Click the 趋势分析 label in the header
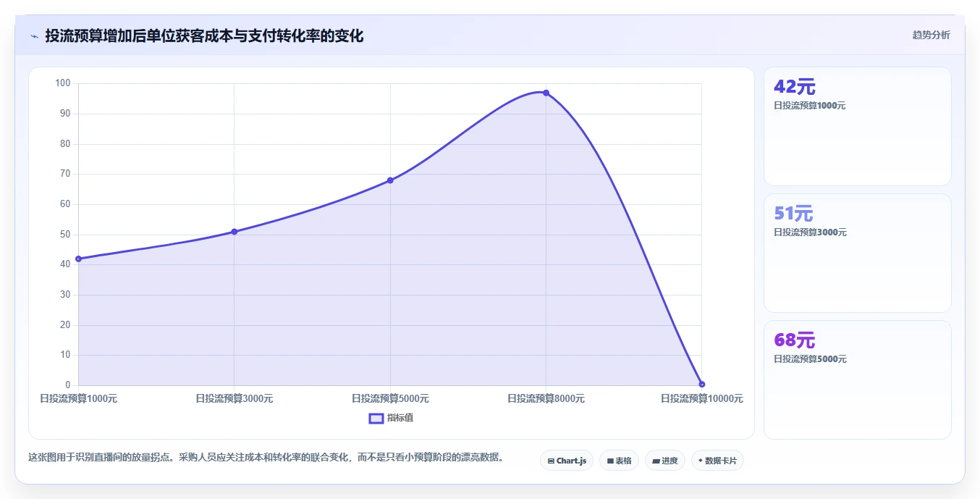The image size is (980, 499). coord(931,35)
